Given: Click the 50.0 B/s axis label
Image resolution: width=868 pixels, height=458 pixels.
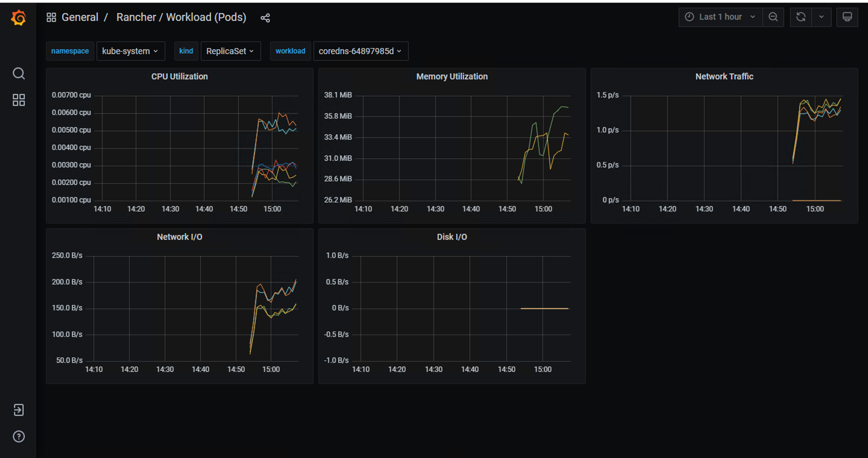Looking at the screenshot, I should point(69,361).
